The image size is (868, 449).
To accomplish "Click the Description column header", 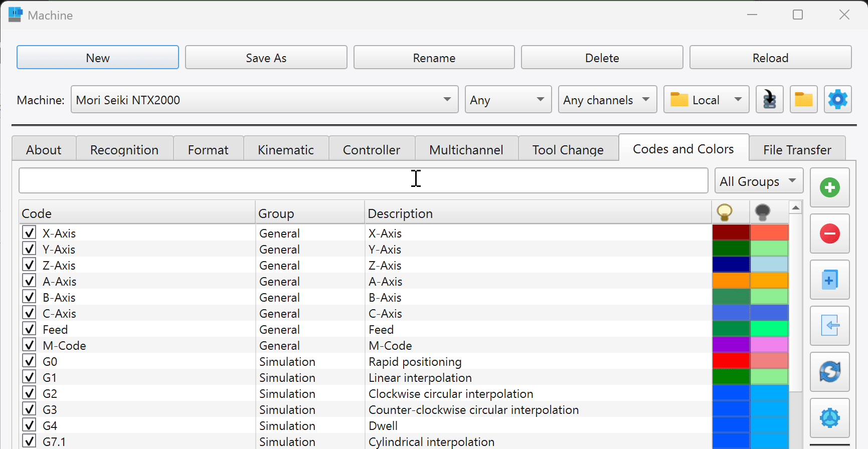I will tap(538, 213).
